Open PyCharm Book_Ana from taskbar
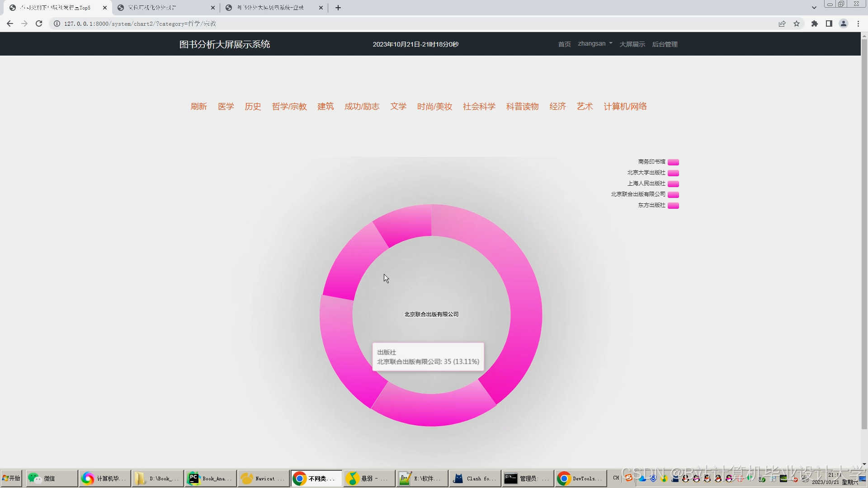The height and width of the screenshot is (488, 868). pos(210,479)
